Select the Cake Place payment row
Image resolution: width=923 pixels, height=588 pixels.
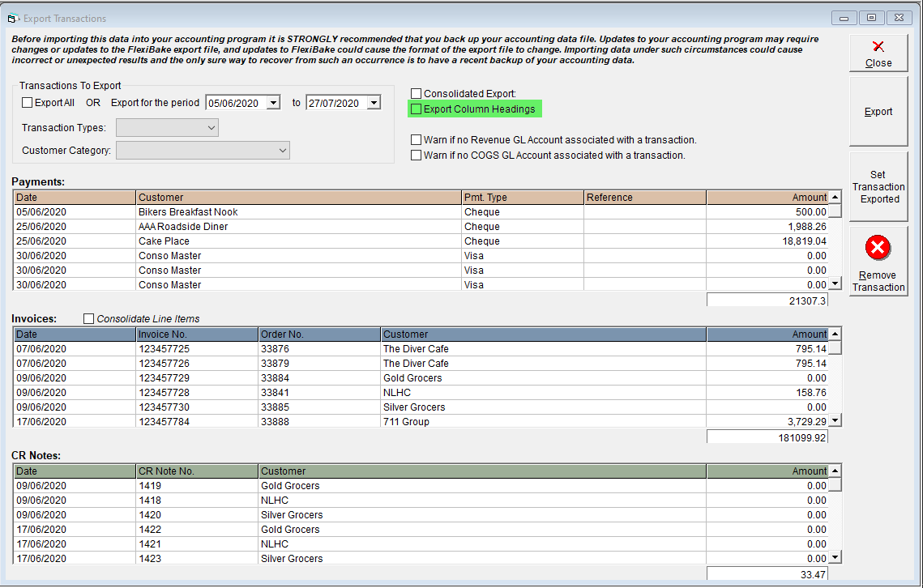pos(421,241)
